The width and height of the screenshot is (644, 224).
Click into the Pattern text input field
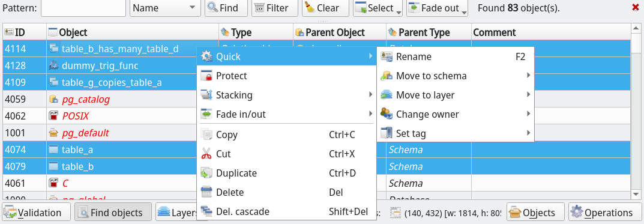pyautogui.click(x=83, y=8)
